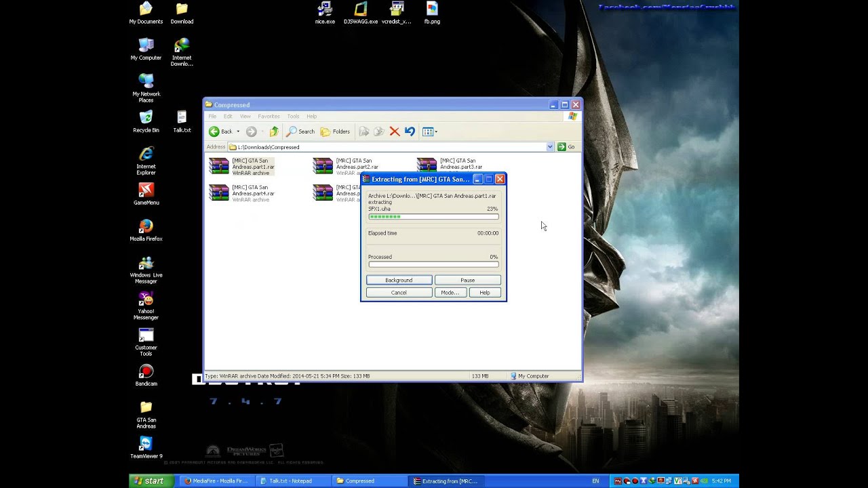Open the Tools menu in Compressed window
The height and width of the screenshot is (488, 868).
pyautogui.click(x=293, y=117)
